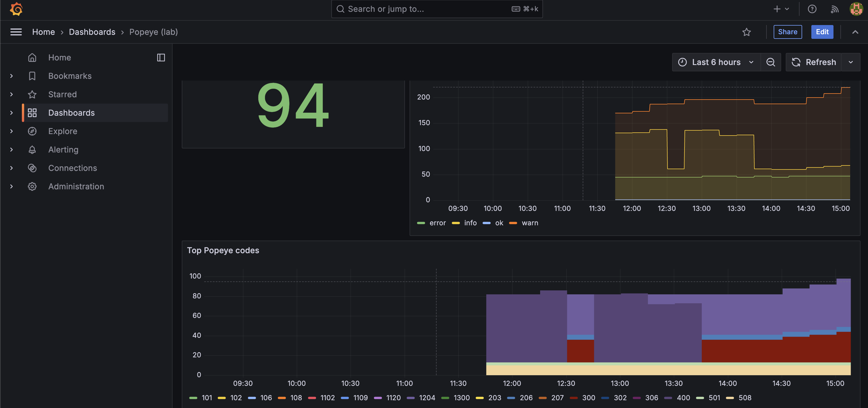Open Explore in the sidebar menu
Screen dimensions: 868x408
[x=63, y=131]
